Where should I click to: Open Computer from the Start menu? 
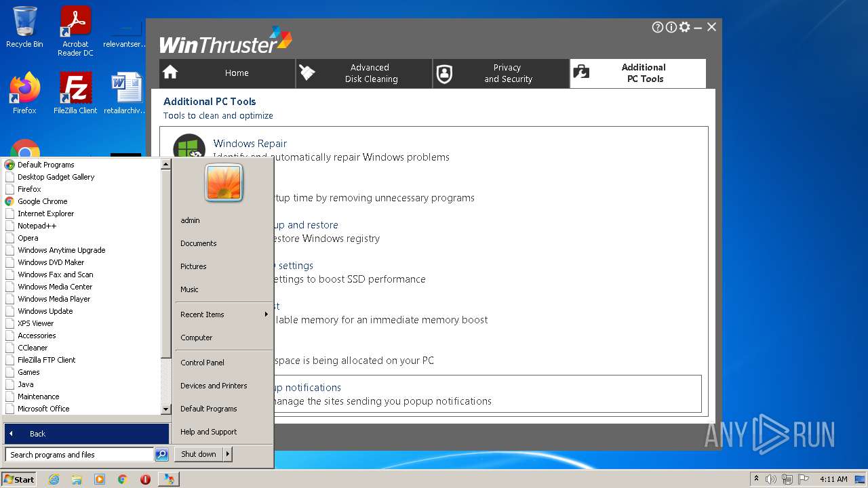pyautogui.click(x=223, y=338)
